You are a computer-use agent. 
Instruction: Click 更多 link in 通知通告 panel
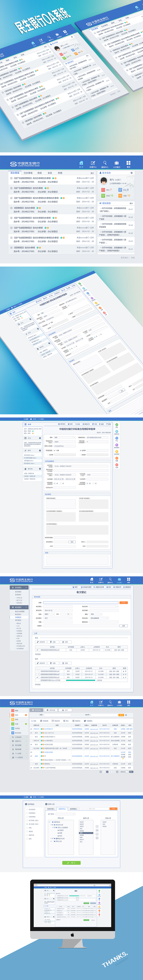pos(131,203)
